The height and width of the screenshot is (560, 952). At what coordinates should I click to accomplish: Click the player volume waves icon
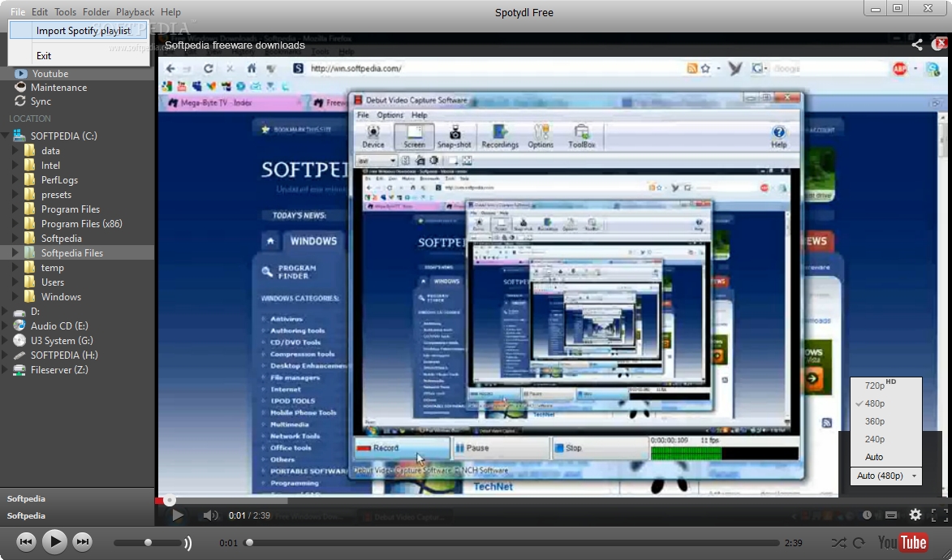click(x=188, y=542)
